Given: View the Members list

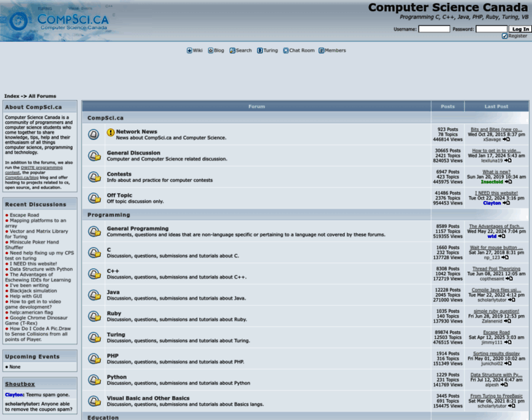Looking at the screenshot, I should [332, 50].
